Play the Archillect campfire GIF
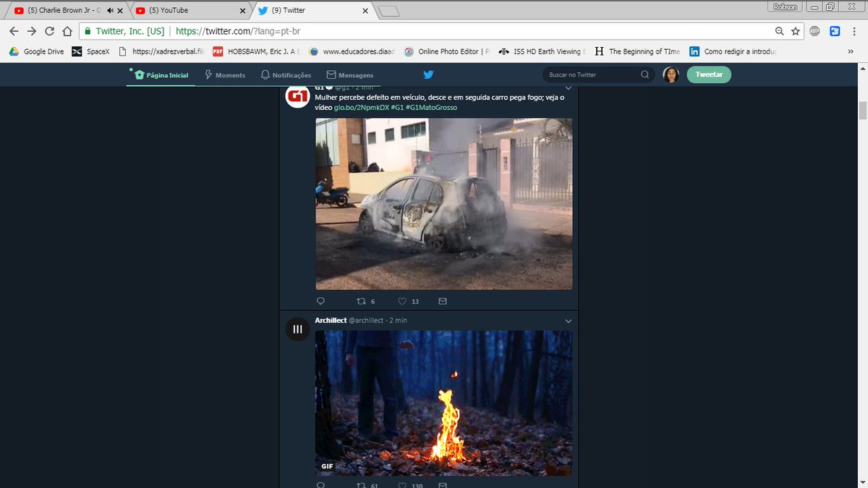The image size is (868, 488). [x=443, y=403]
